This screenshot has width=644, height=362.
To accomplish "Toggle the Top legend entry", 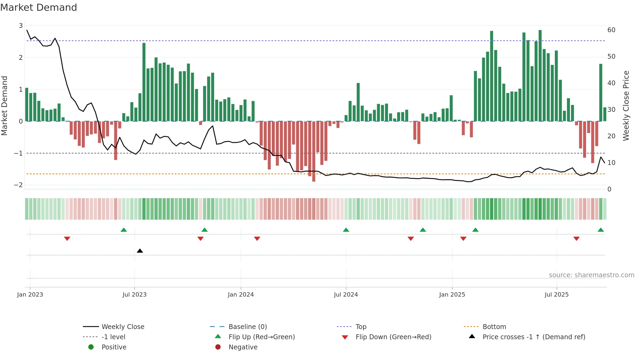I will pyautogui.click(x=352, y=327).
